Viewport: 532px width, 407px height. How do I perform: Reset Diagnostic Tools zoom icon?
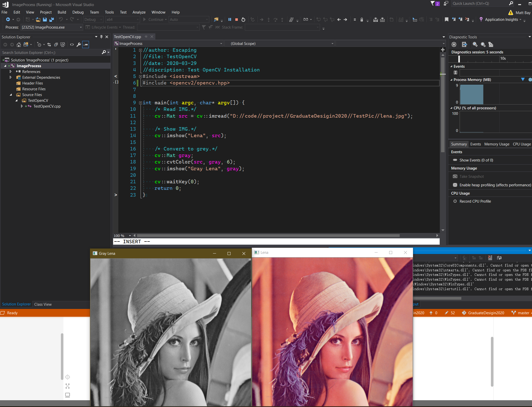[x=491, y=45]
